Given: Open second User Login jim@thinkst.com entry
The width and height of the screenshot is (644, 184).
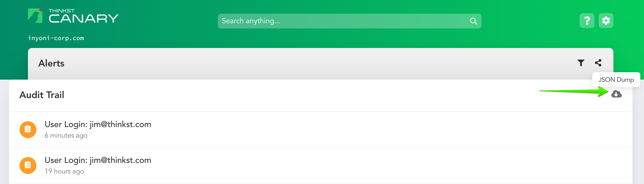Looking at the screenshot, I should [x=321, y=165].
